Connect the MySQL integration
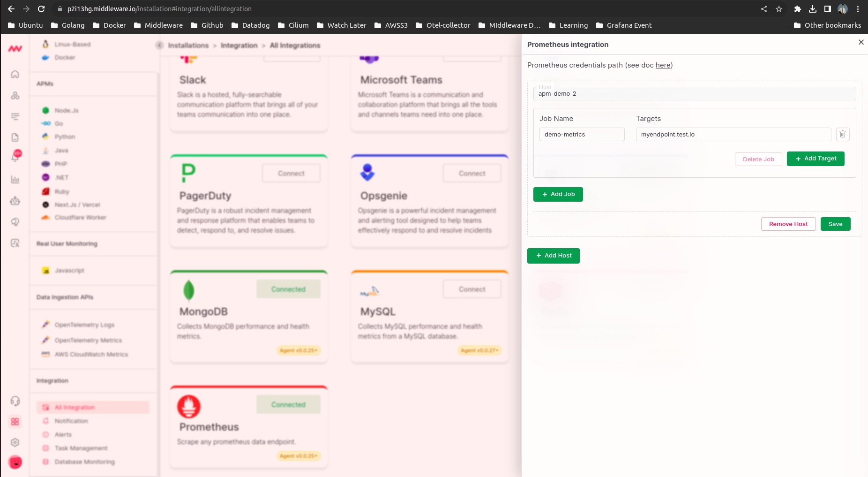The image size is (868, 477). click(472, 289)
